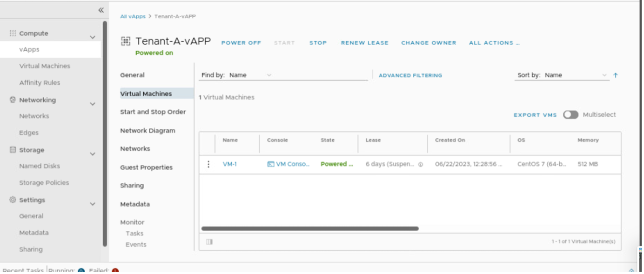Click the horizontal scrollbar below the VM table

click(x=309, y=229)
